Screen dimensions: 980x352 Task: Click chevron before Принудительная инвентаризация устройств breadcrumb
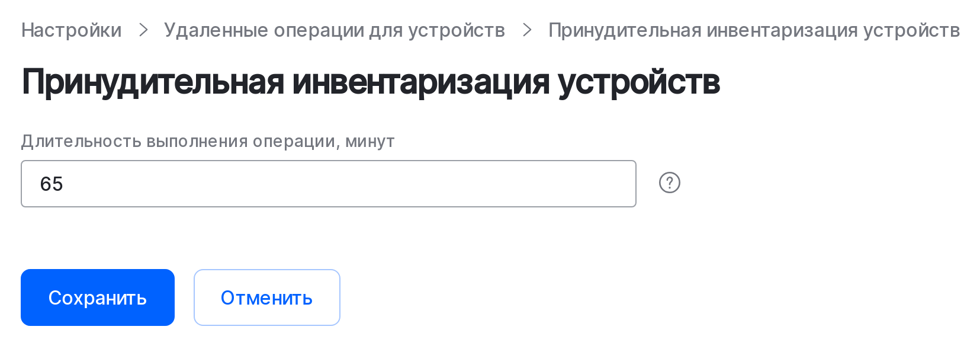(x=527, y=30)
